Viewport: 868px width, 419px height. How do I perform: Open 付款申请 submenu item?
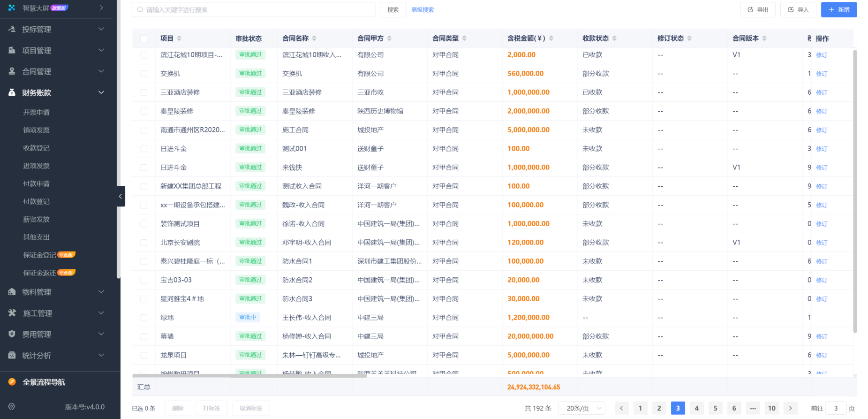(x=36, y=183)
